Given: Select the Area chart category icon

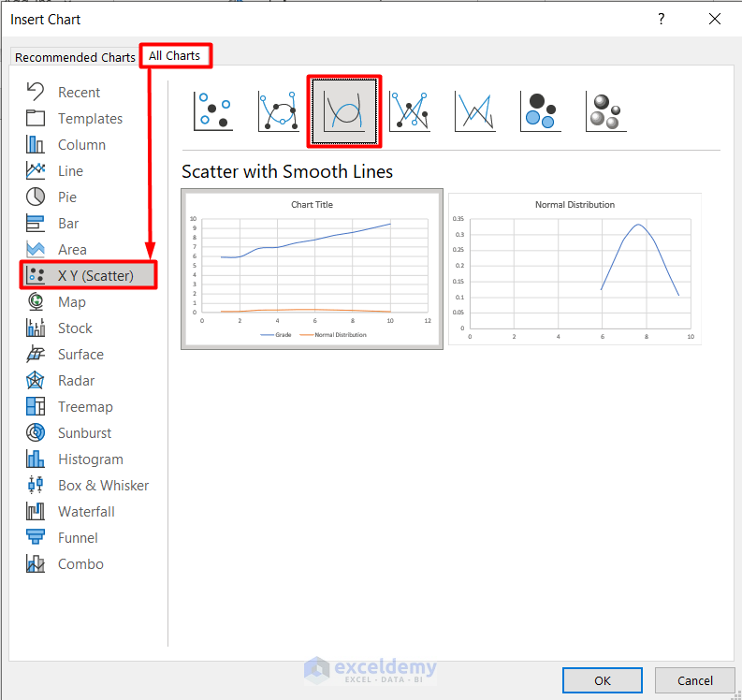Looking at the screenshot, I should 36,249.
